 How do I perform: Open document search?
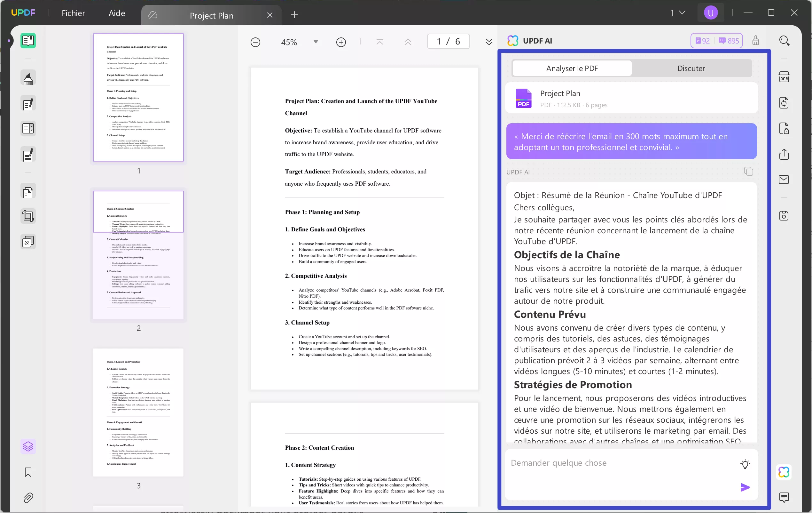[785, 41]
